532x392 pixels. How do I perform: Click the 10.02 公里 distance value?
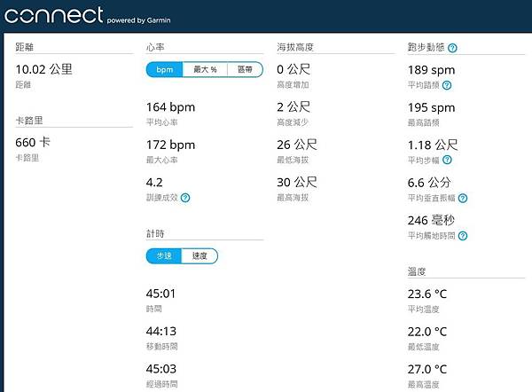tap(43, 67)
